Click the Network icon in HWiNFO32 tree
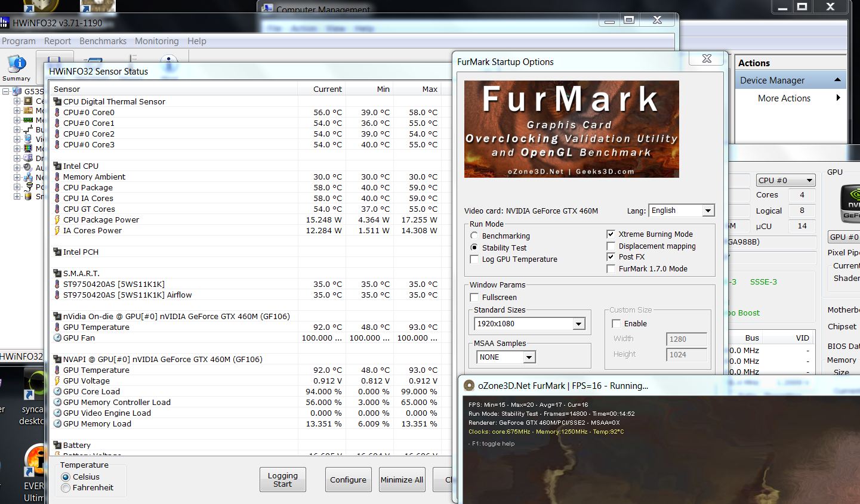The height and width of the screenshot is (504, 860). coord(27,177)
